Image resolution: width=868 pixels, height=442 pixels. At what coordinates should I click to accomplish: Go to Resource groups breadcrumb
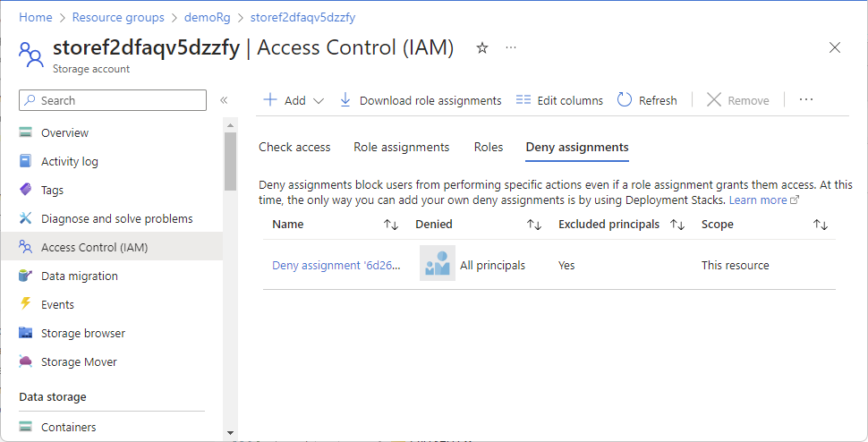tap(118, 17)
